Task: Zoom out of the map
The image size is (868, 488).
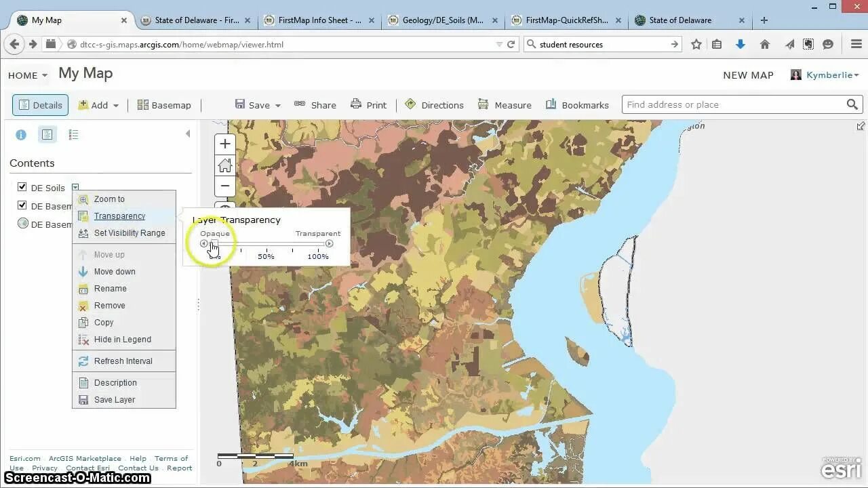Action: coord(225,186)
